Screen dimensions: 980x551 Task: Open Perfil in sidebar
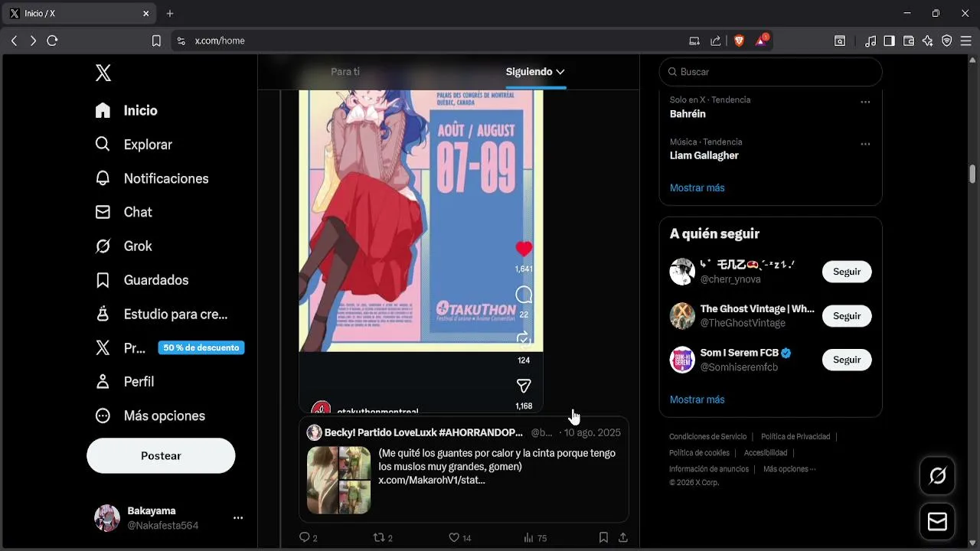click(124, 381)
